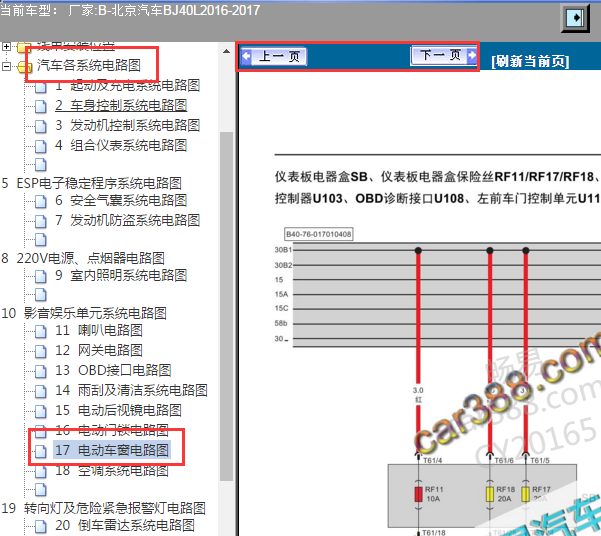The width and height of the screenshot is (601, 536).
Task: Open 8 220V电源、点烟器电路图
Action: (83, 258)
